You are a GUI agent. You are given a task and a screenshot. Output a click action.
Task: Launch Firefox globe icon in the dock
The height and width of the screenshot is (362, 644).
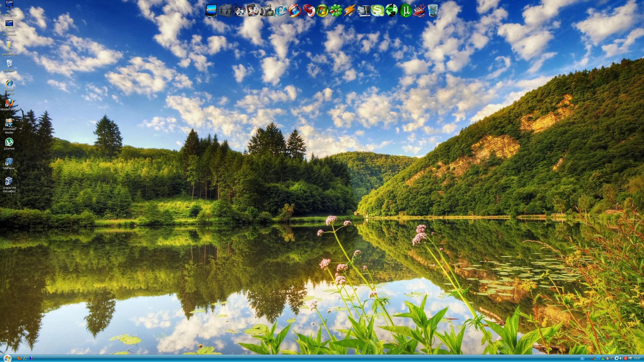click(294, 11)
